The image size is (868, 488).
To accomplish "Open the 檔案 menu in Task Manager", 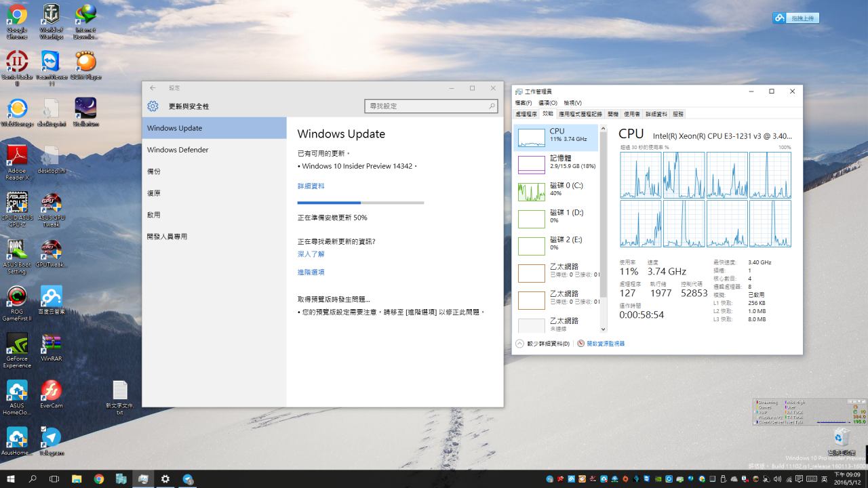I will (x=524, y=103).
